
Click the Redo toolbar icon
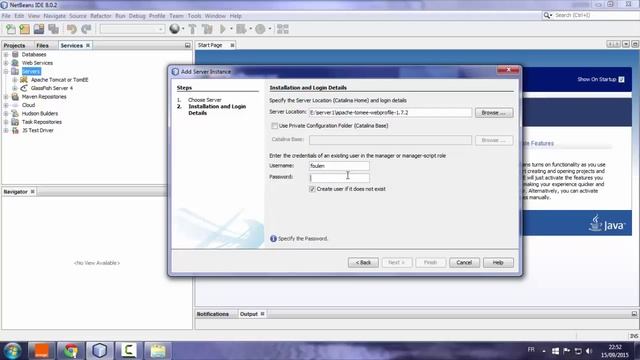[86, 29]
